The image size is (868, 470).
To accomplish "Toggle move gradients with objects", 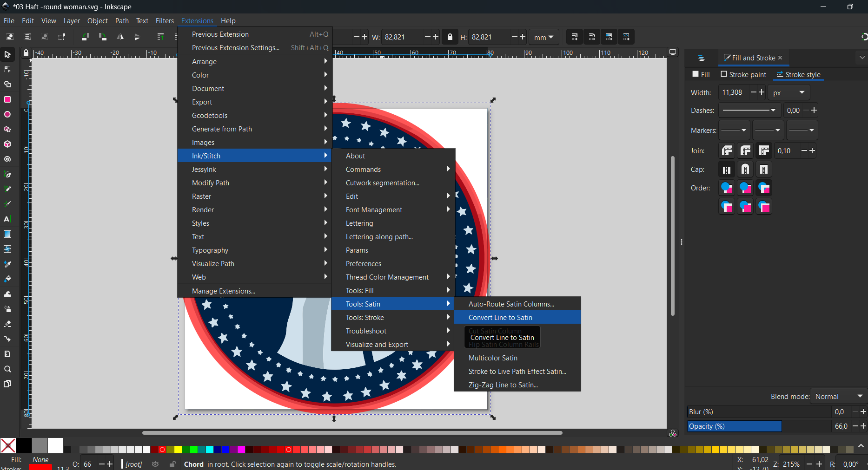I will 609,37.
